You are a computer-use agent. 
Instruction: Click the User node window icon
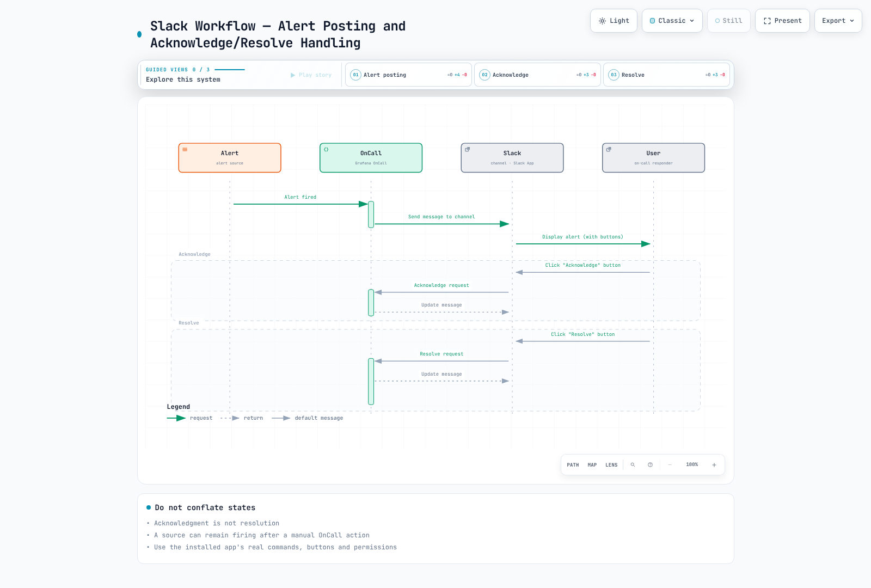point(609,149)
